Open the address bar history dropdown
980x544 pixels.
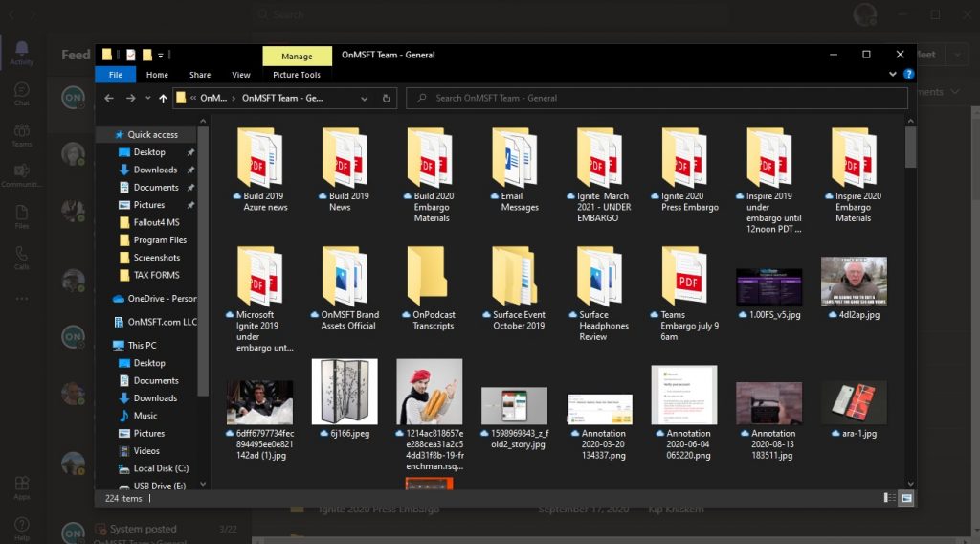[365, 99]
